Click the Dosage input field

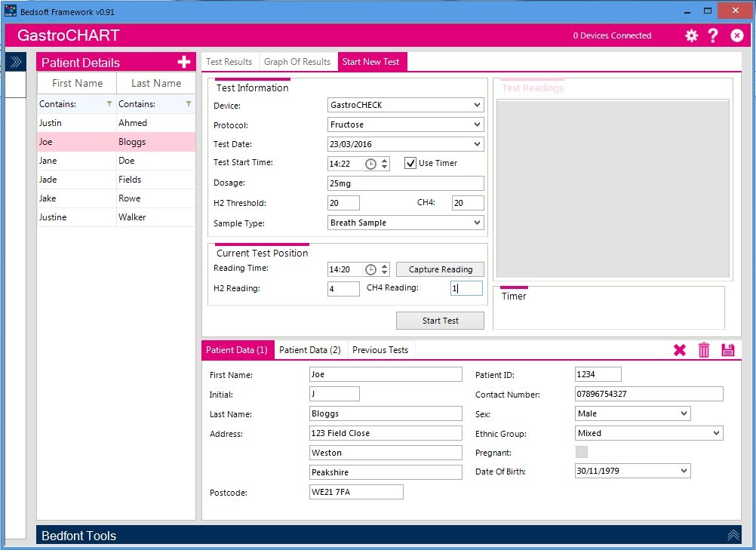tap(405, 183)
